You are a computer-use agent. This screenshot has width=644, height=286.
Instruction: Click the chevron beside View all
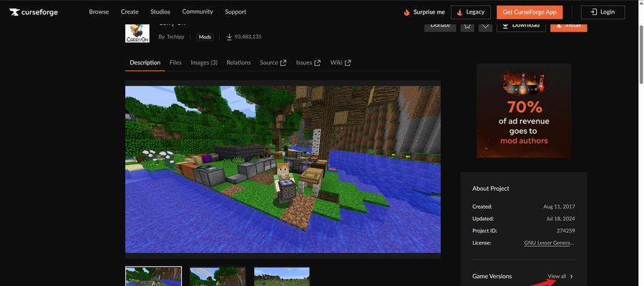coord(571,276)
